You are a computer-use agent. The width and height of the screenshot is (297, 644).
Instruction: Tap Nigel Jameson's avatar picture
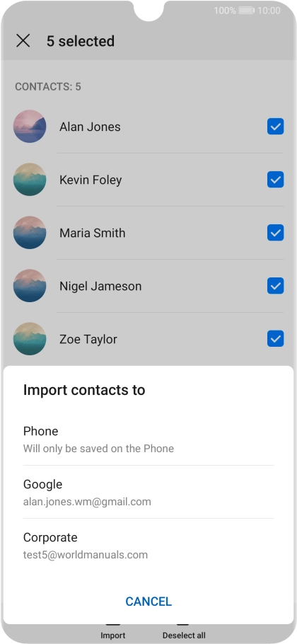30,286
